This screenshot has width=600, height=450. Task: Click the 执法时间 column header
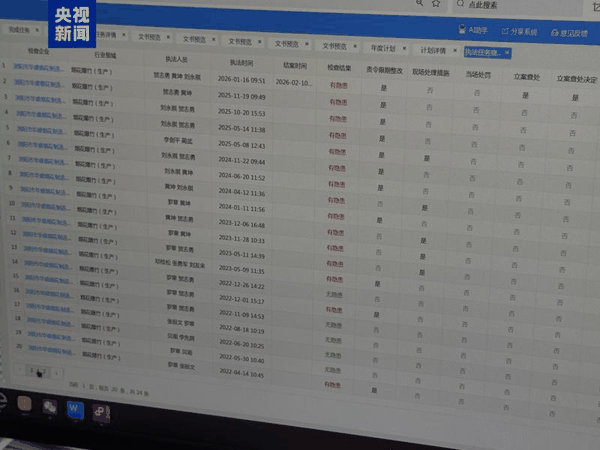(241, 63)
